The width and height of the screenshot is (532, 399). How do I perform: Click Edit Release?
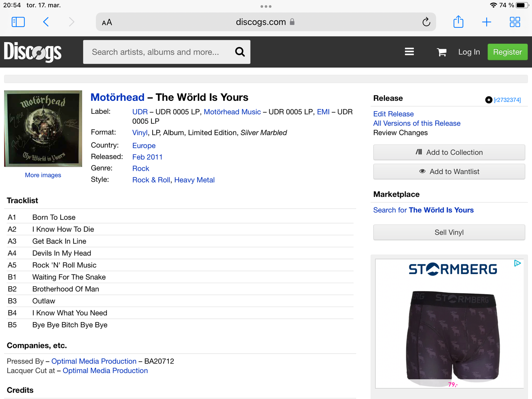[x=393, y=114]
